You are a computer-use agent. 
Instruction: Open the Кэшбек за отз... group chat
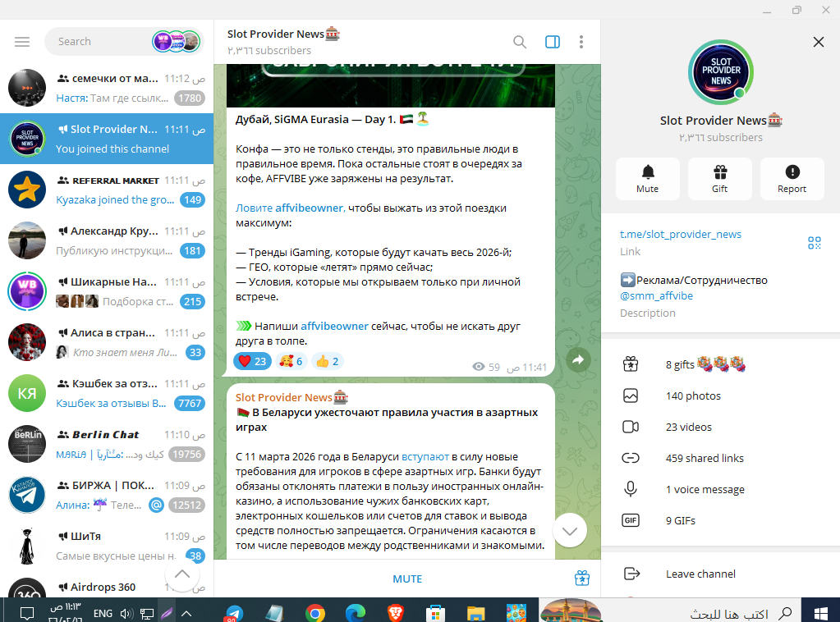click(107, 393)
